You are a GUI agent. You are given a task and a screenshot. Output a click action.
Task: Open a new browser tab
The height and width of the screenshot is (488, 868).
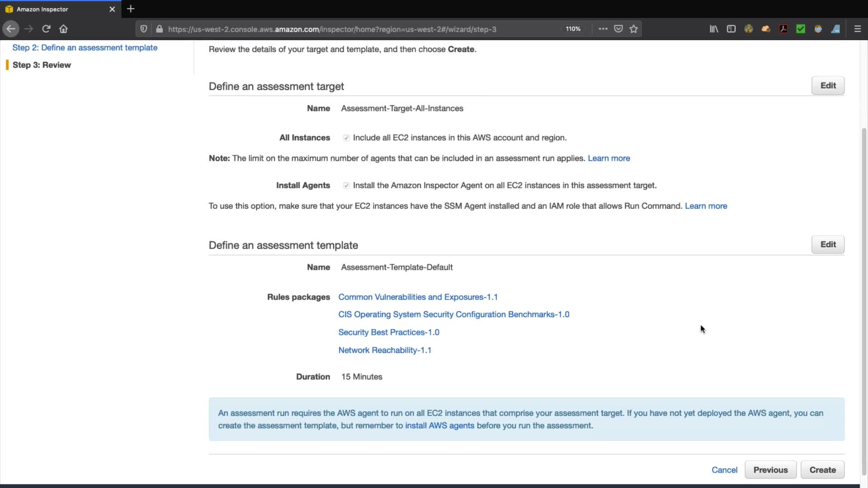click(x=131, y=9)
